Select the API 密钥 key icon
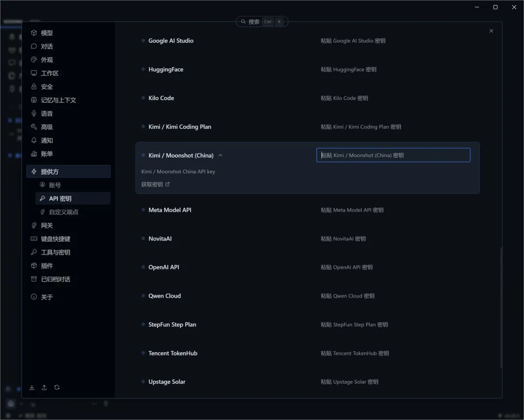 42,198
